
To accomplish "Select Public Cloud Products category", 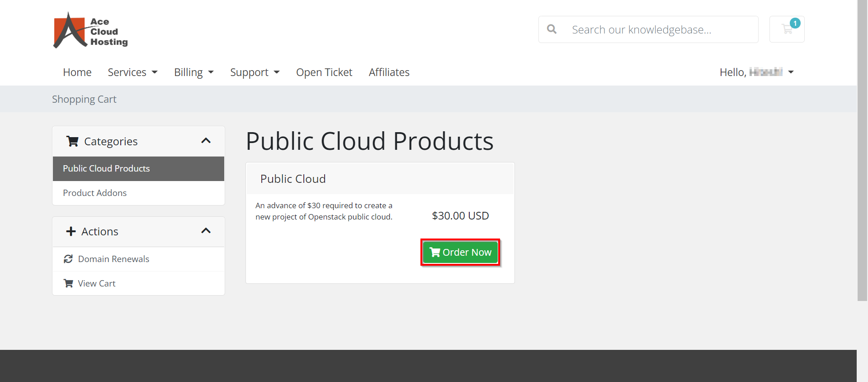I will 138,168.
